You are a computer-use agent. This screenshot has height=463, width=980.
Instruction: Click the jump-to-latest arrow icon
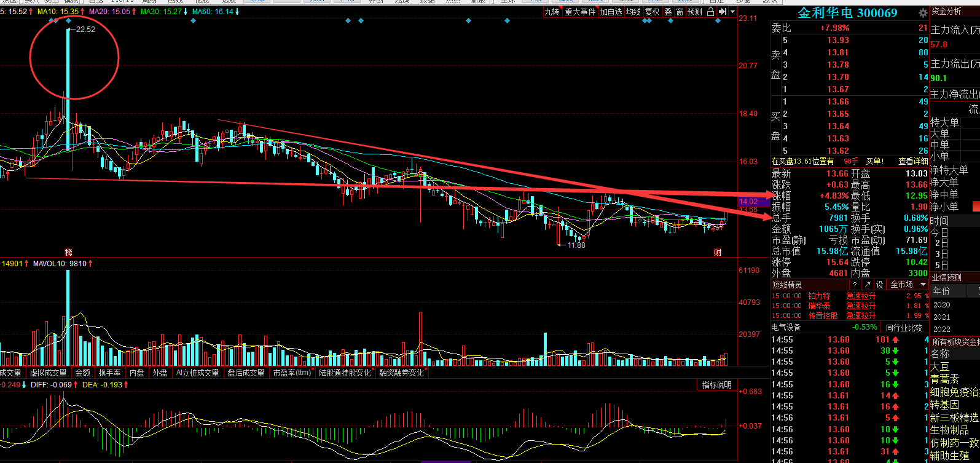tap(723, 12)
